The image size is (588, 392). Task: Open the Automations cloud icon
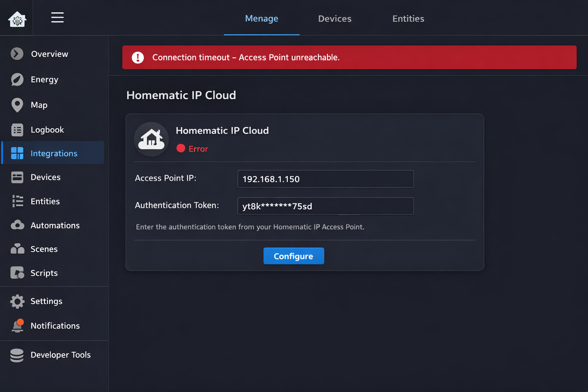pyautogui.click(x=17, y=225)
